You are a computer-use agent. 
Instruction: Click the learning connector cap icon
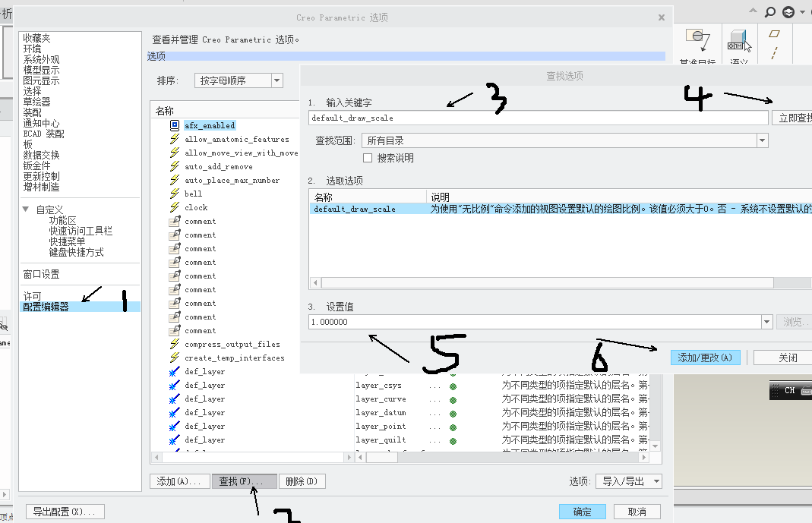coord(788,12)
